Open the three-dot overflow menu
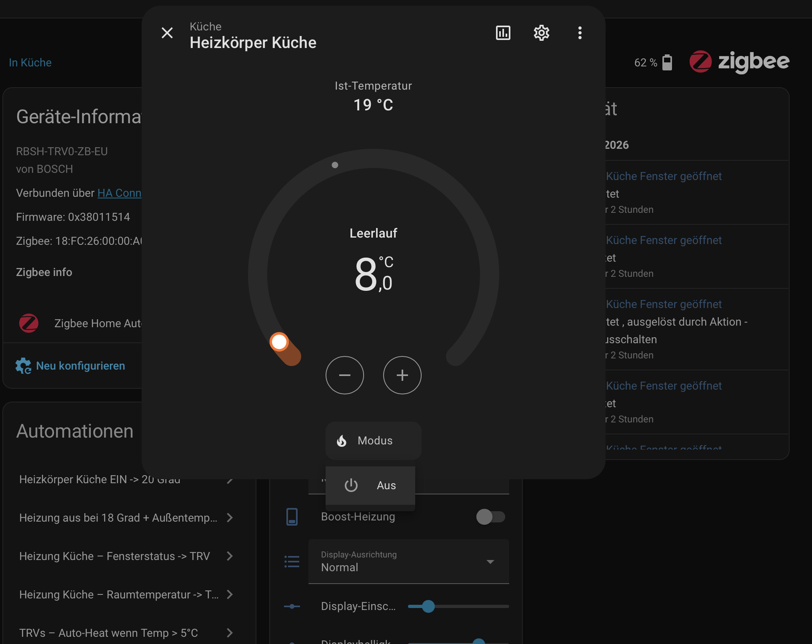The image size is (812, 644). pyautogui.click(x=580, y=33)
